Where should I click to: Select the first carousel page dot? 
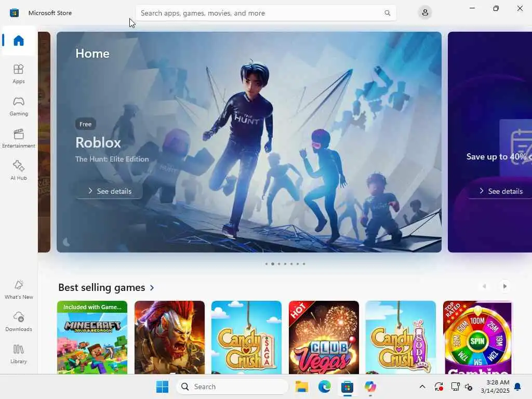point(267,263)
